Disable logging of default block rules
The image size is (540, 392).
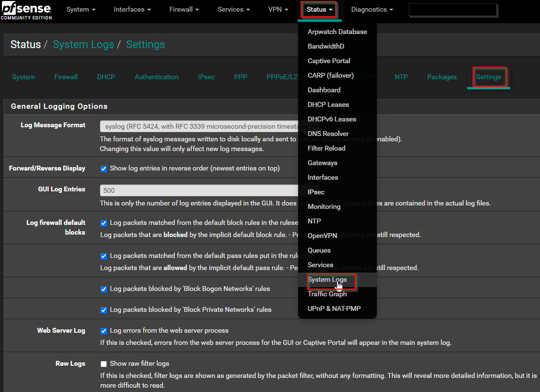click(x=103, y=222)
